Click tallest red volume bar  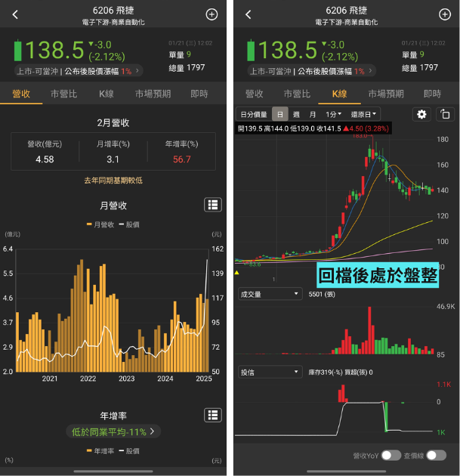369,330
